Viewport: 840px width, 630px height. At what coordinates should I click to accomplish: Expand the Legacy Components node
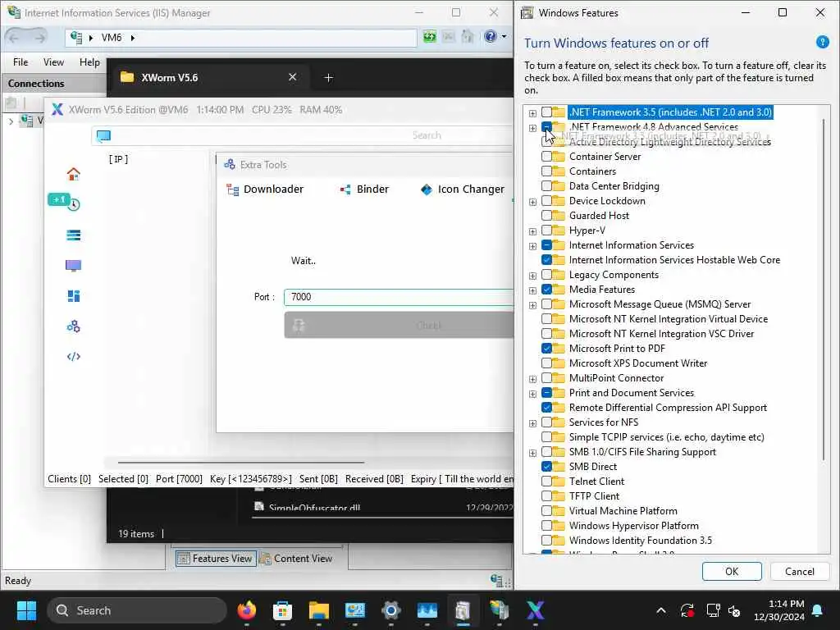532,276
